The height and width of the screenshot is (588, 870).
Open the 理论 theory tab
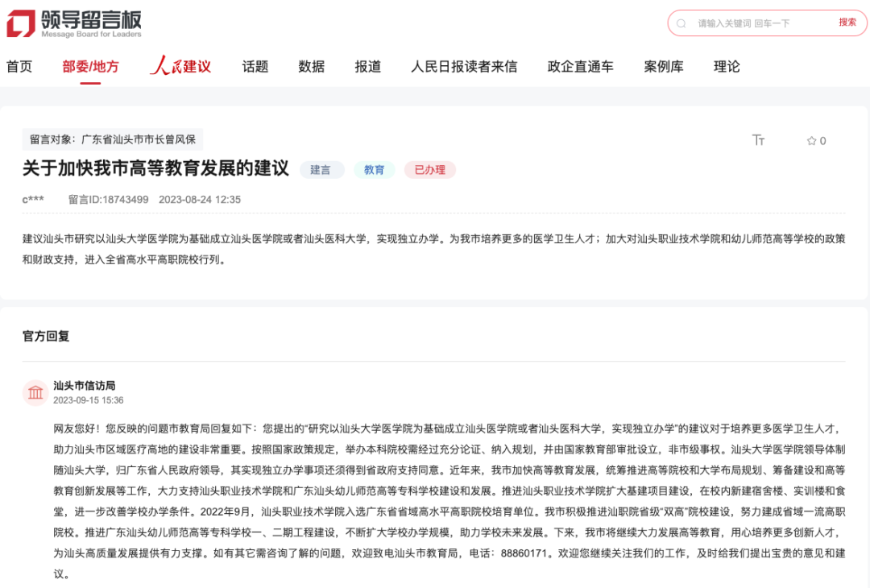point(727,67)
